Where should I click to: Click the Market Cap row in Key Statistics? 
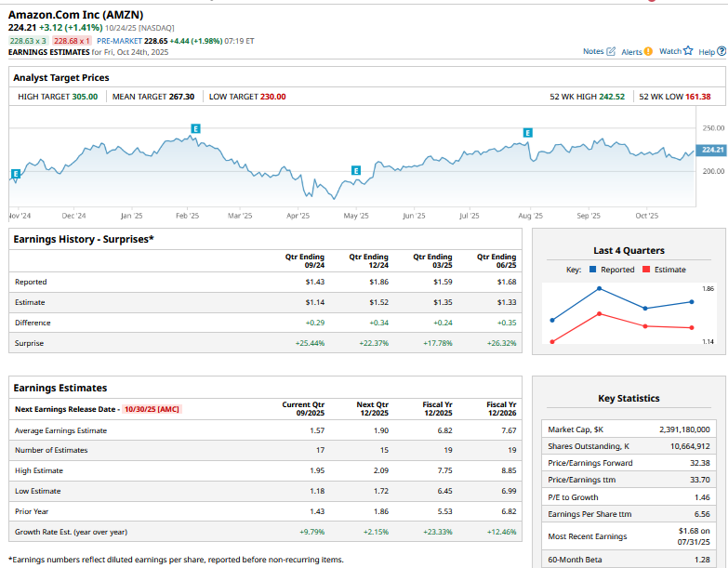(629, 429)
